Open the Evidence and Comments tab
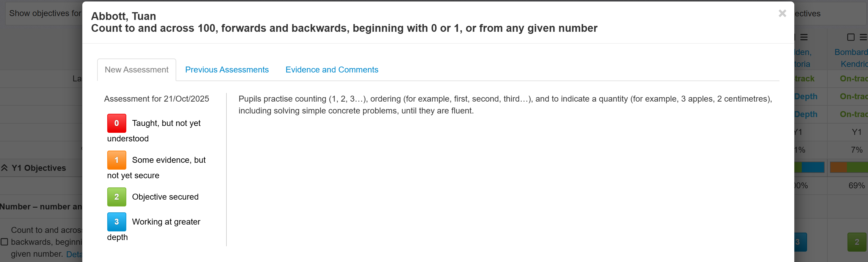 (x=332, y=70)
